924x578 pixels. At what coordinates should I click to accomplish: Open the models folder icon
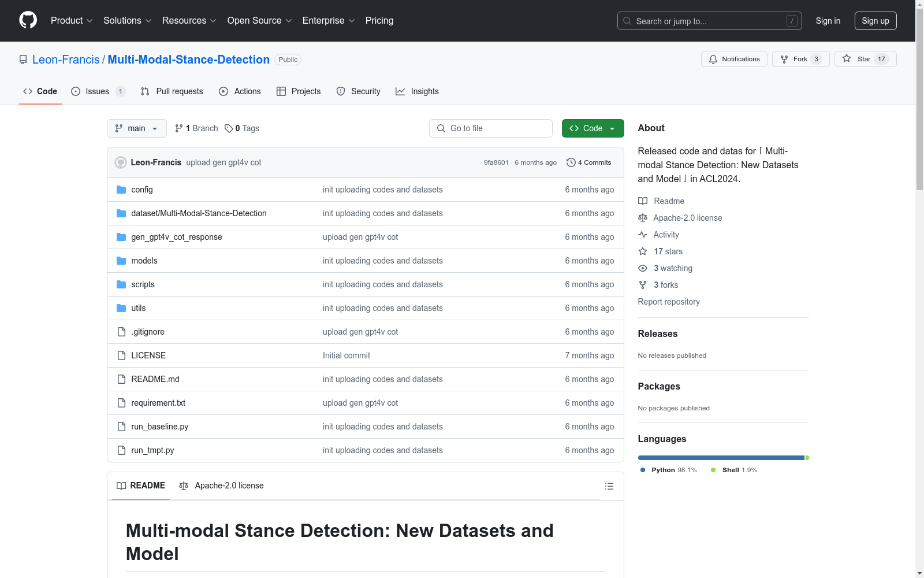coord(121,261)
